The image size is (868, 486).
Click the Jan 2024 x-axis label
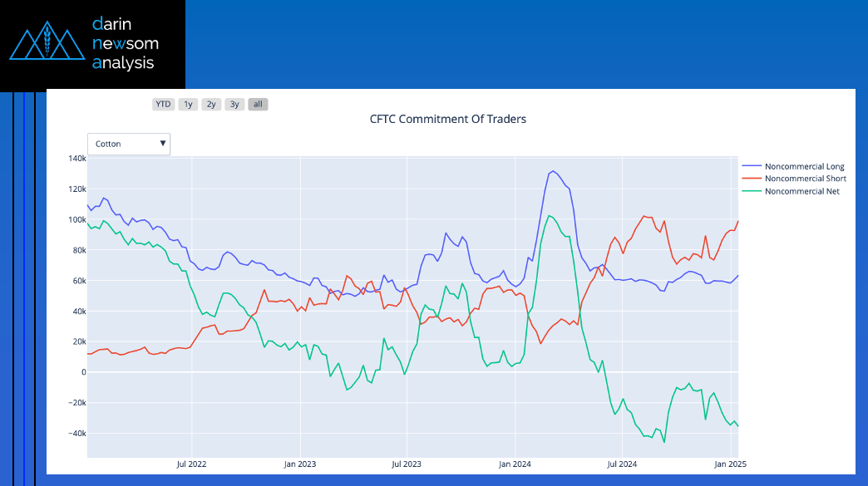click(x=515, y=464)
